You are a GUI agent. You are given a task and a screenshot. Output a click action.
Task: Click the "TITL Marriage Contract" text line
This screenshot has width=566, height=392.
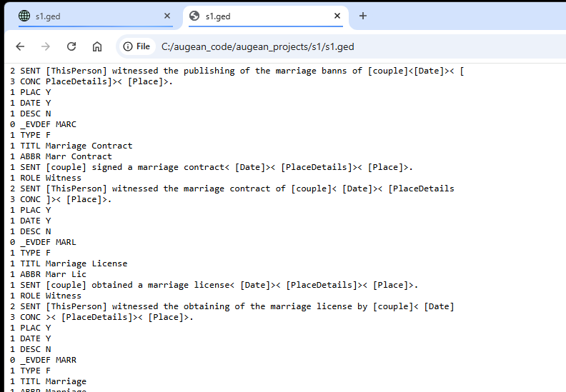tap(71, 146)
